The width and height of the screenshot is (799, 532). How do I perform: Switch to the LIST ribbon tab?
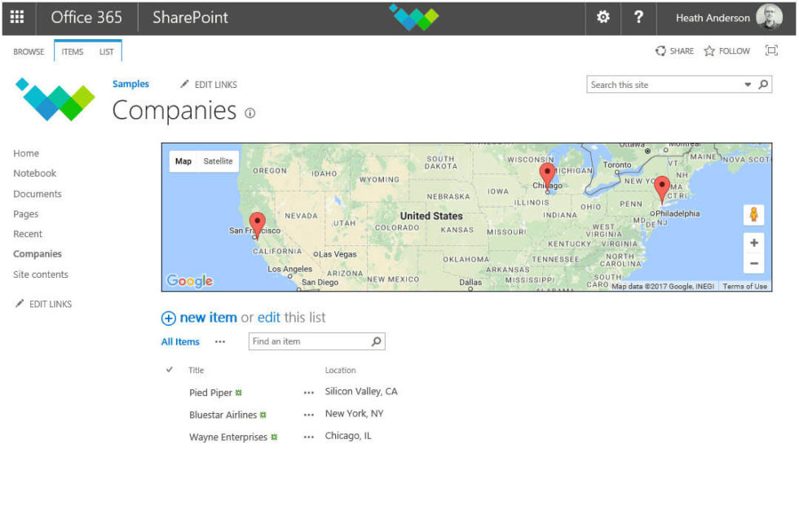[x=107, y=51]
